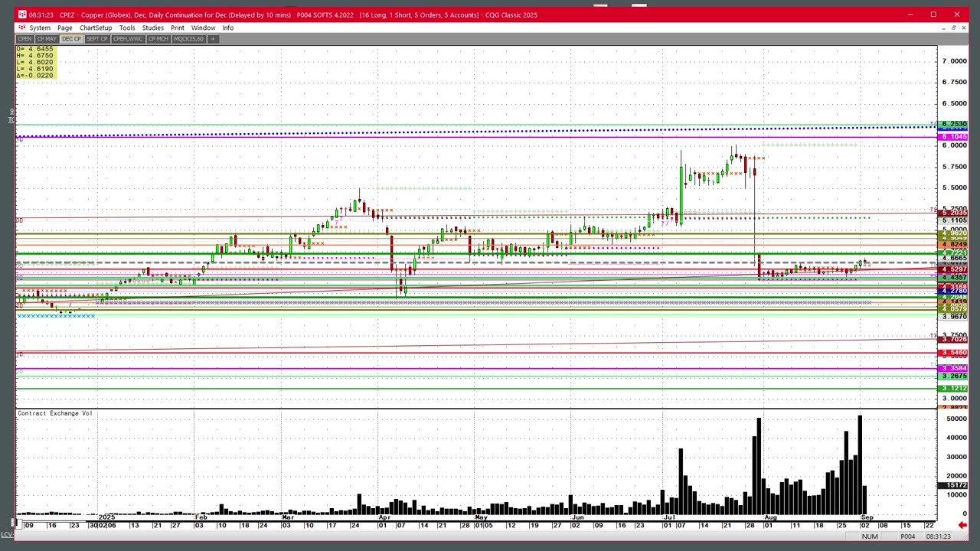This screenshot has width=980, height=551.
Task: Open the Page menu
Action: pyautogui.click(x=65, y=28)
